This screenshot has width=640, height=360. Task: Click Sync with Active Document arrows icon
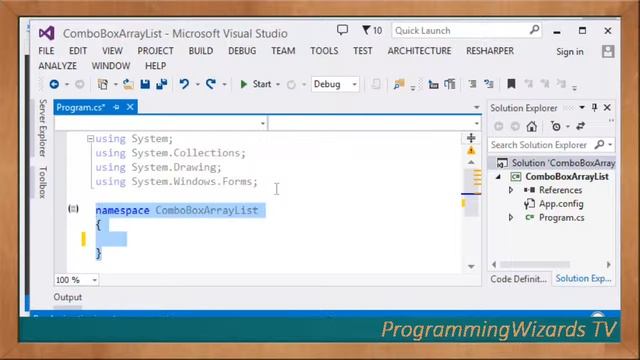pos(581,127)
